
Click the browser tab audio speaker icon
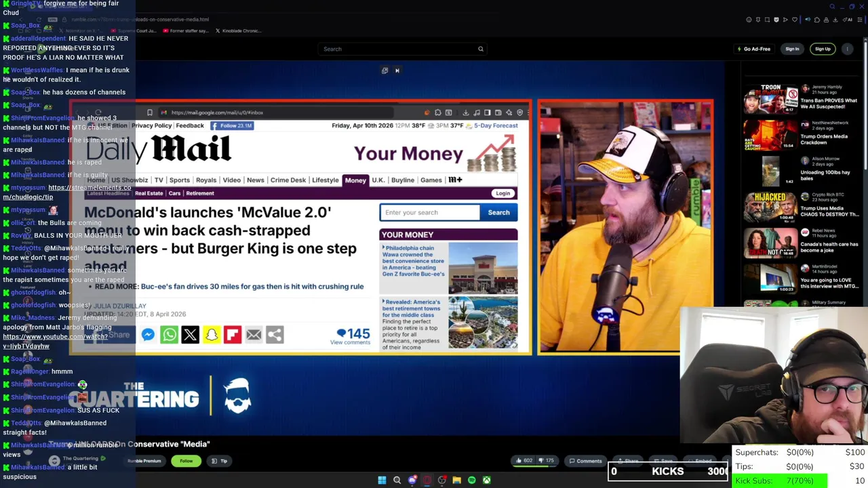(808, 20)
